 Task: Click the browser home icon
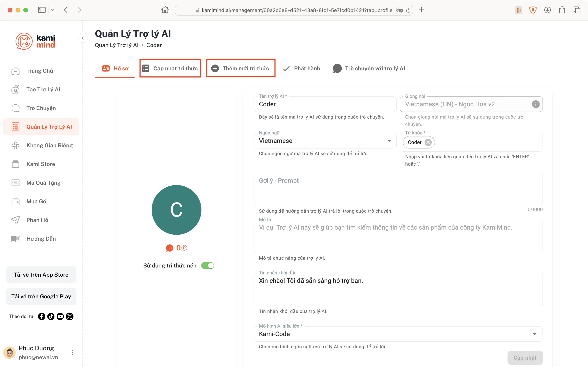[165, 10]
